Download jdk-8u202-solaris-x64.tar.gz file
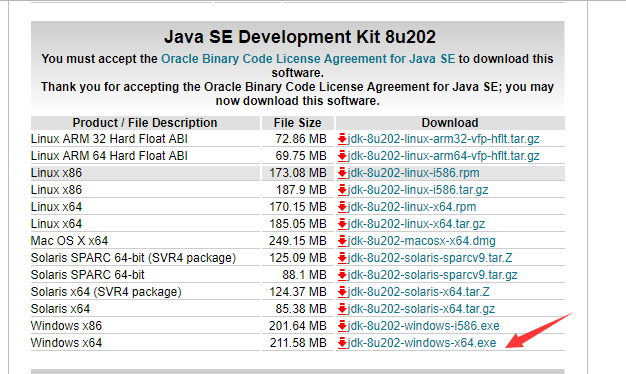626x374 pixels. click(421, 309)
